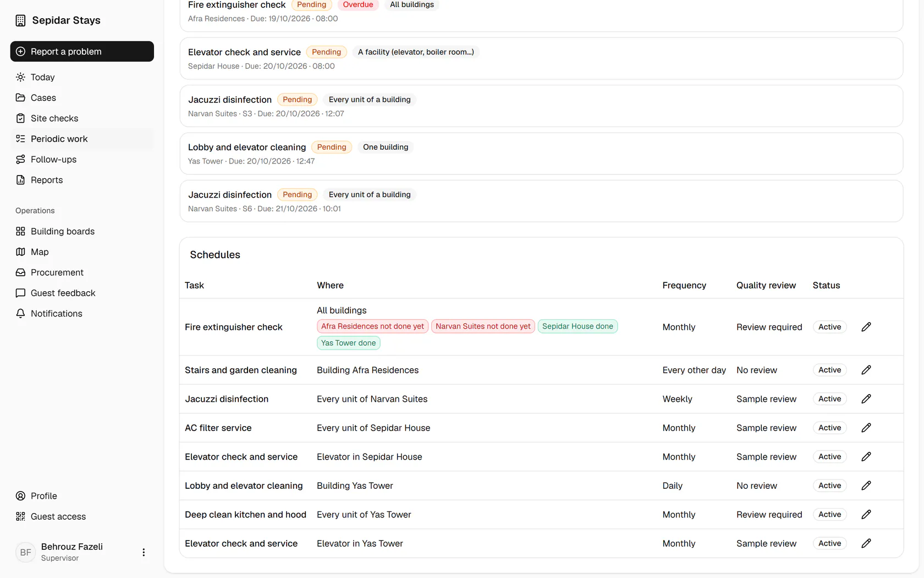The width and height of the screenshot is (924, 578).
Task: Click pencil icon for Jacuzzi disinfection schedule
Action: point(866,399)
